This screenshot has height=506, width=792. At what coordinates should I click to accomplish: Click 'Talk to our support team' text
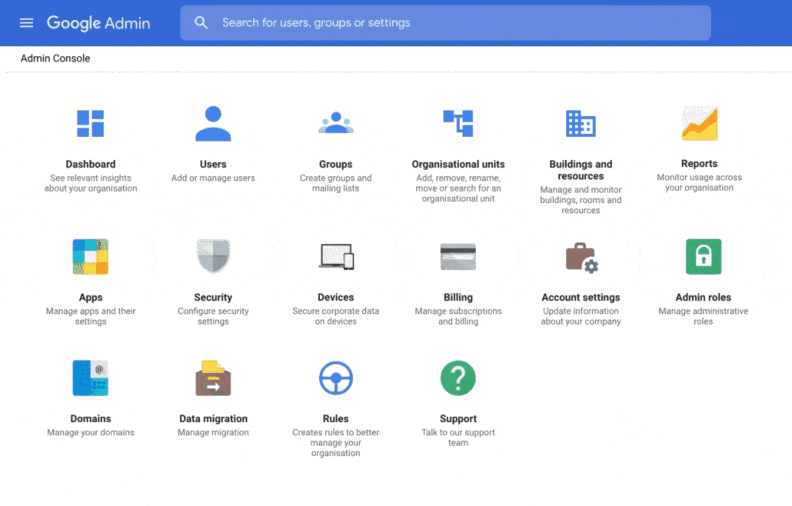click(x=458, y=438)
